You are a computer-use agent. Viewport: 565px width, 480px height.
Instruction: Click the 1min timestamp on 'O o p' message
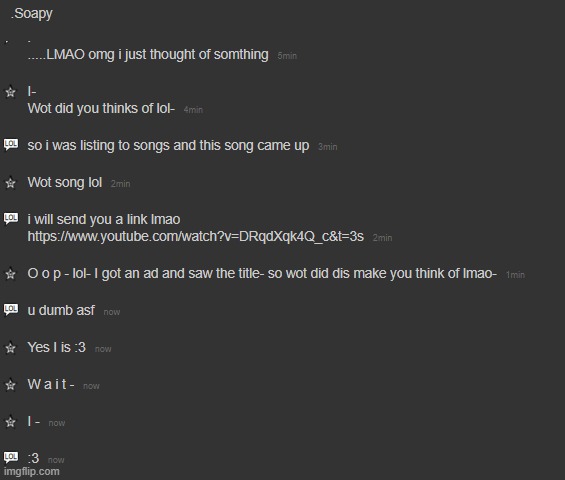coord(515,275)
